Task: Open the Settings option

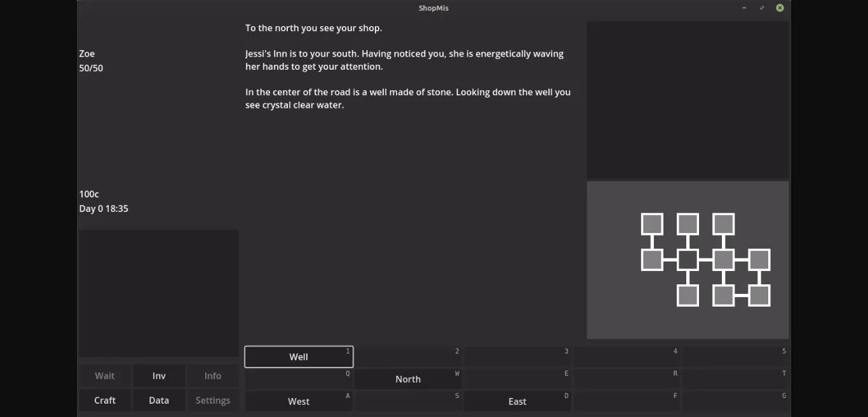Action: tap(213, 400)
